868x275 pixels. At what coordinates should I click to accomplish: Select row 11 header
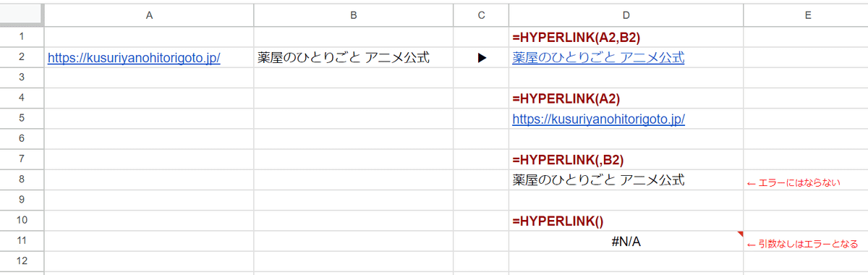pyautogui.click(x=22, y=241)
